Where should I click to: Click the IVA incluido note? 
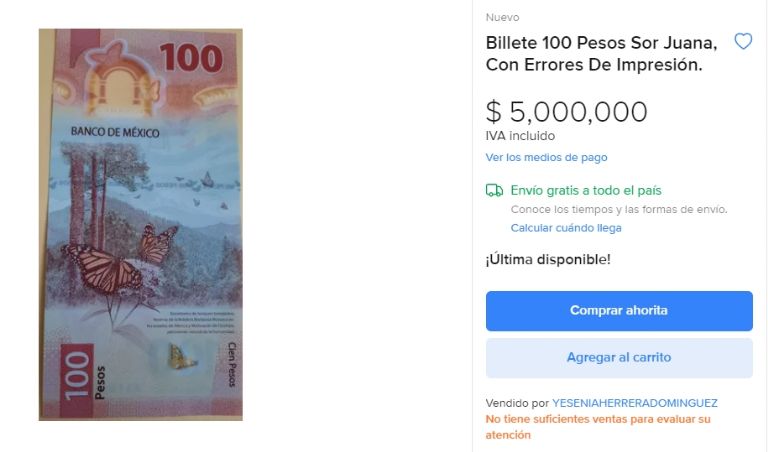[x=520, y=136]
